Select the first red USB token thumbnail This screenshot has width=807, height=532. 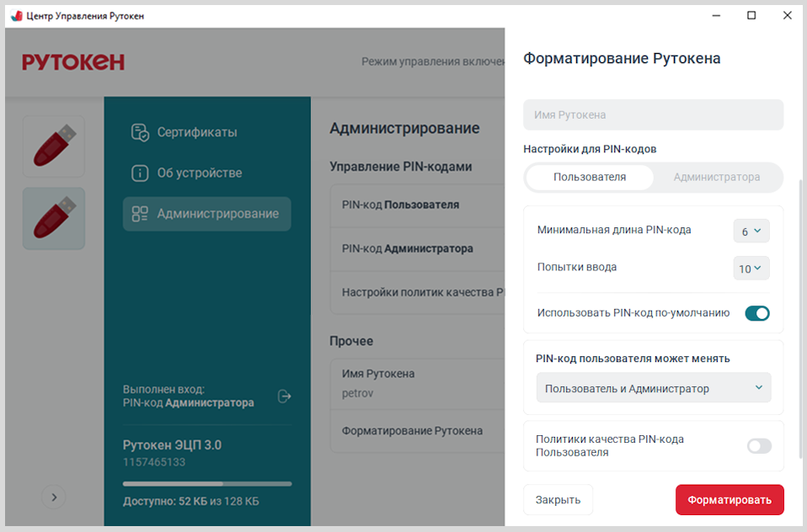point(54,146)
